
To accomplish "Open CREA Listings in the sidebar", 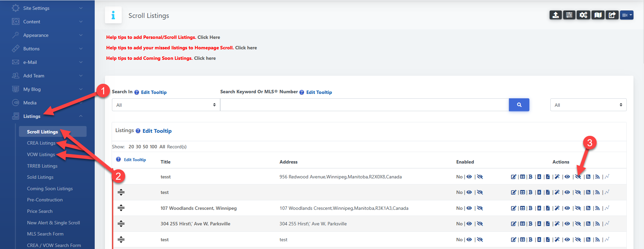I will pyautogui.click(x=41, y=143).
